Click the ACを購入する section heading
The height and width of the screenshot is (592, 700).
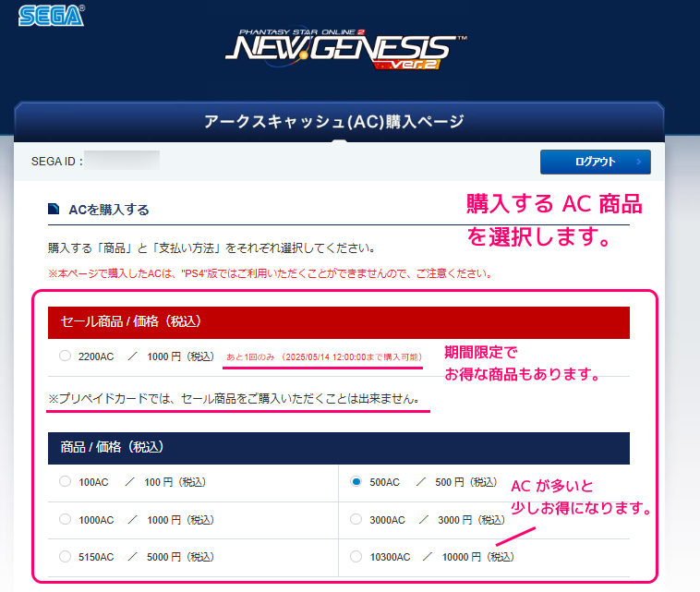(109, 210)
